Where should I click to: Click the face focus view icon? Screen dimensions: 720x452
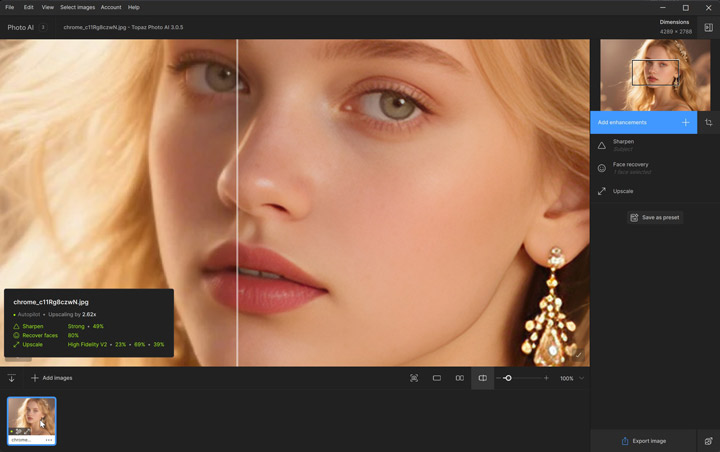(x=414, y=378)
